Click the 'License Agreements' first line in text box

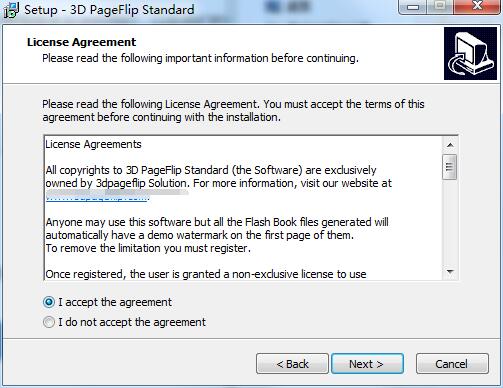(93, 144)
